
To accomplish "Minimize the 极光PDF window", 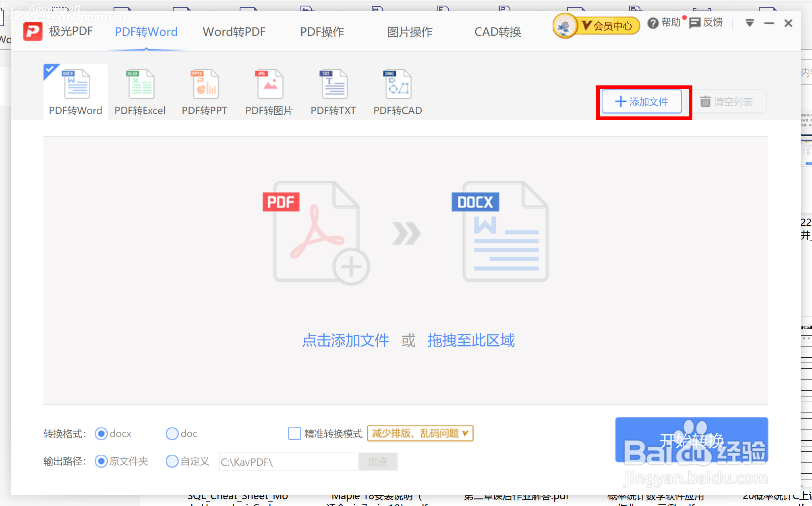I will pos(769,23).
